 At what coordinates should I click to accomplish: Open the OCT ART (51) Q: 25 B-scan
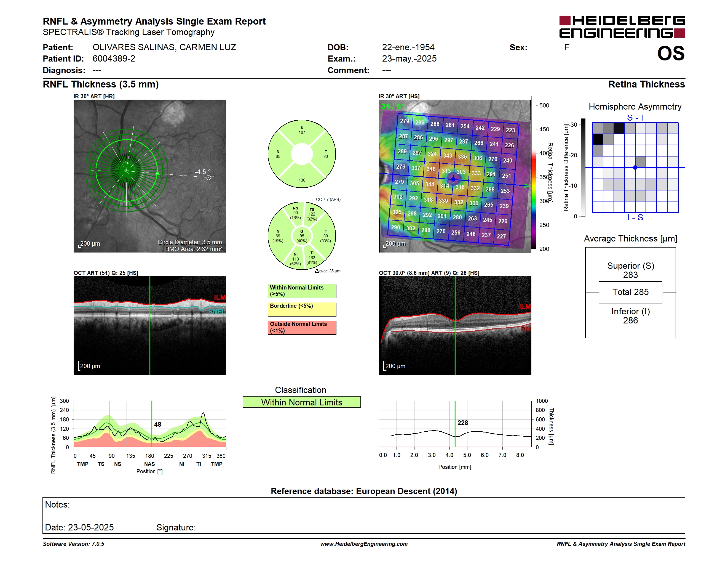[150, 326]
